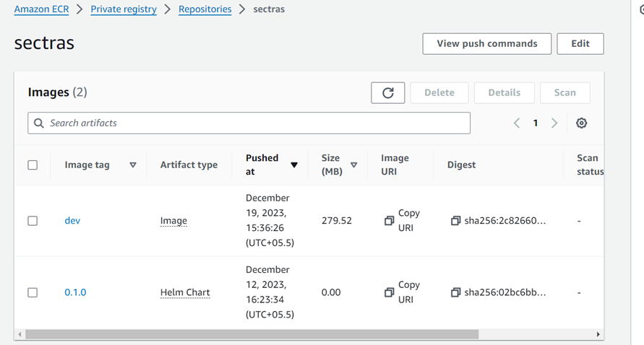Sort by Image tag column arrow

(133, 165)
